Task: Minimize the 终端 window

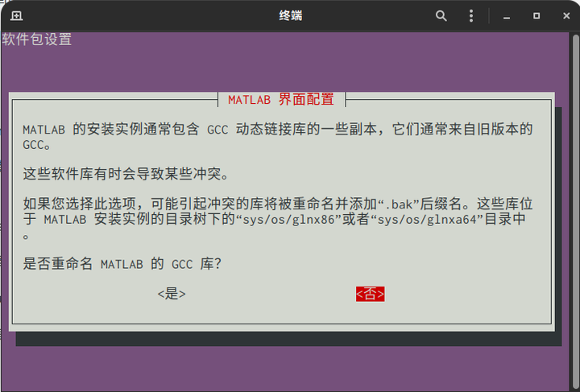Action: coord(507,16)
